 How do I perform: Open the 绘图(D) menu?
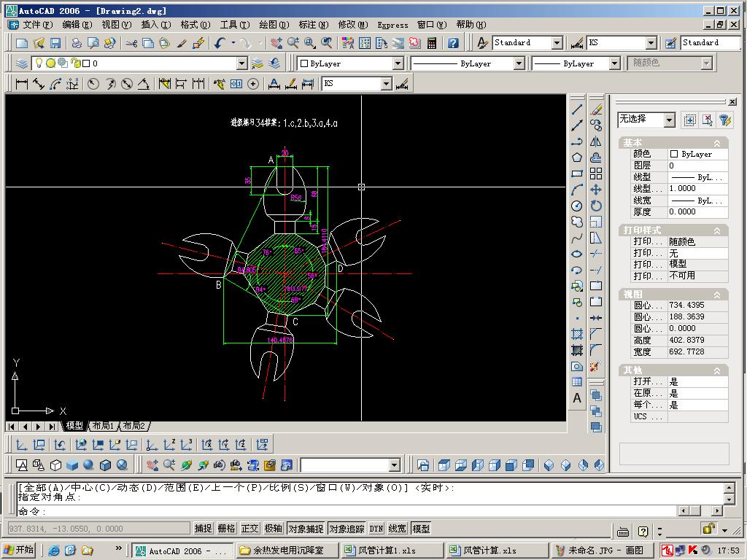pos(274,25)
